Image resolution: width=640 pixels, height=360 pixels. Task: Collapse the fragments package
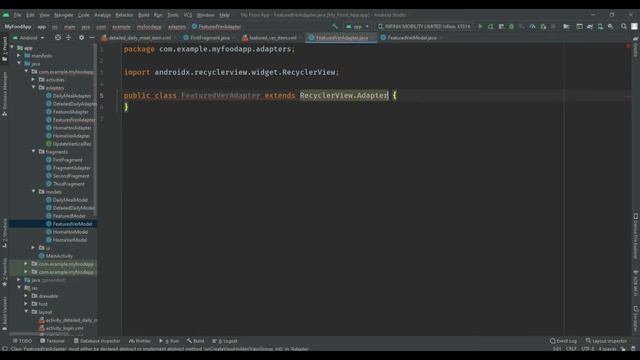[x=34, y=151]
